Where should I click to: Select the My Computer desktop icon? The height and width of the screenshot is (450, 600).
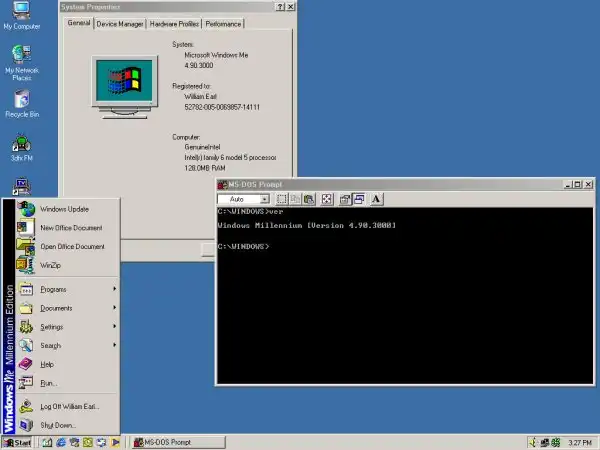pos(22,14)
